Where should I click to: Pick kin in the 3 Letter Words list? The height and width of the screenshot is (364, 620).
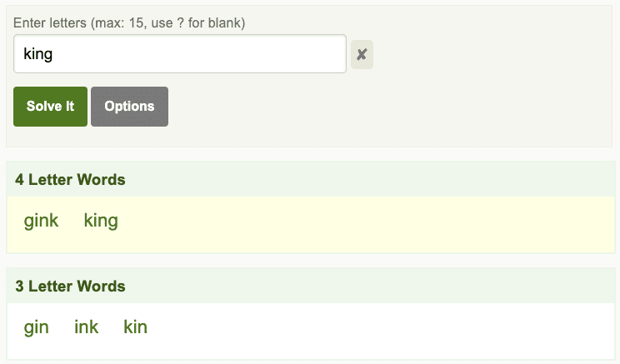pyautogui.click(x=135, y=327)
